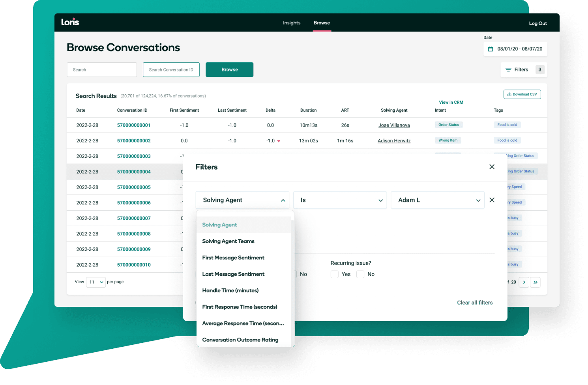
Task: Choose Solving Agent Teams from the filter list
Action: pyautogui.click(x=228, y=241)
